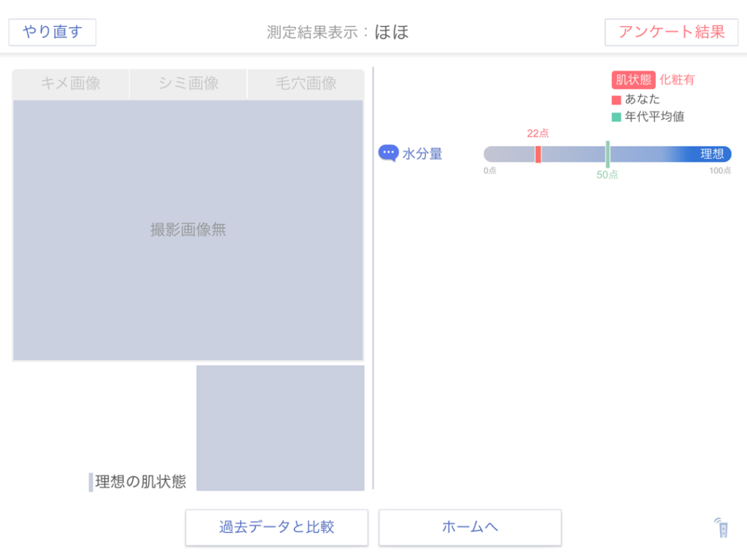Open the シミ画像 tab
The image size is (747, 560).
pyautogui.click(x=188, y=84)
